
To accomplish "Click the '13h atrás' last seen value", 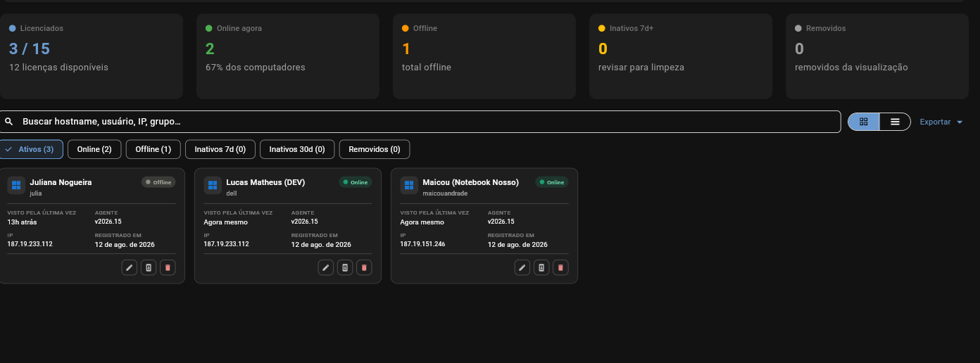I will click(22, 222).
